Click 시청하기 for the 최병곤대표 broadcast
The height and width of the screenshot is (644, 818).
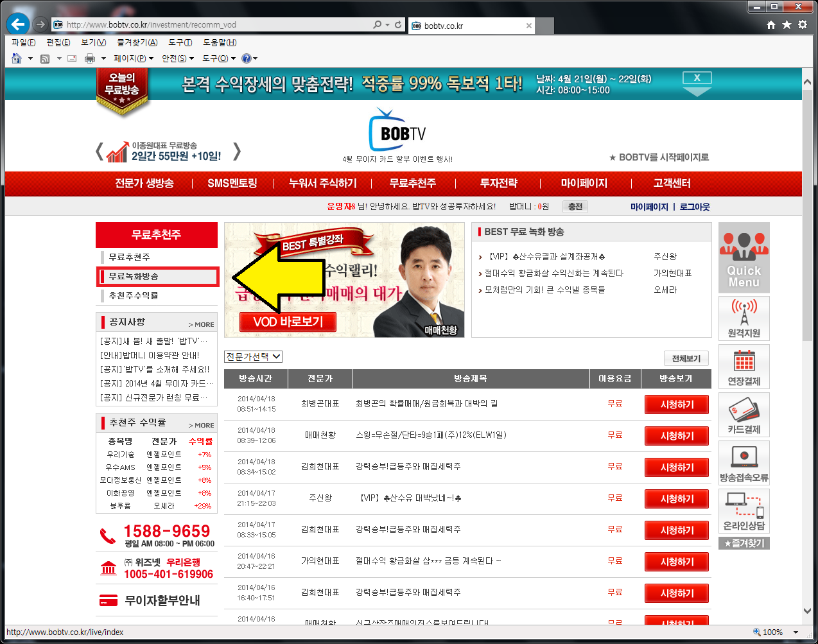point(677,405)
